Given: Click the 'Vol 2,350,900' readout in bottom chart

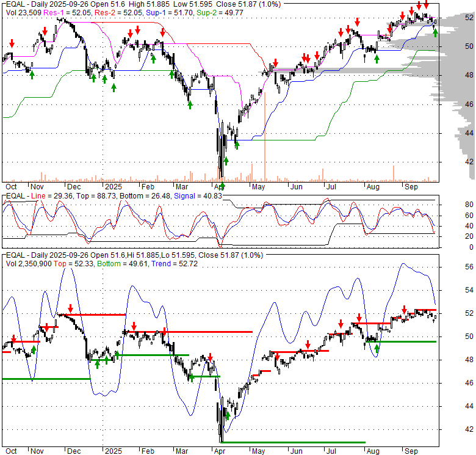Looking at the screenshot, I should tap(29, 264).
